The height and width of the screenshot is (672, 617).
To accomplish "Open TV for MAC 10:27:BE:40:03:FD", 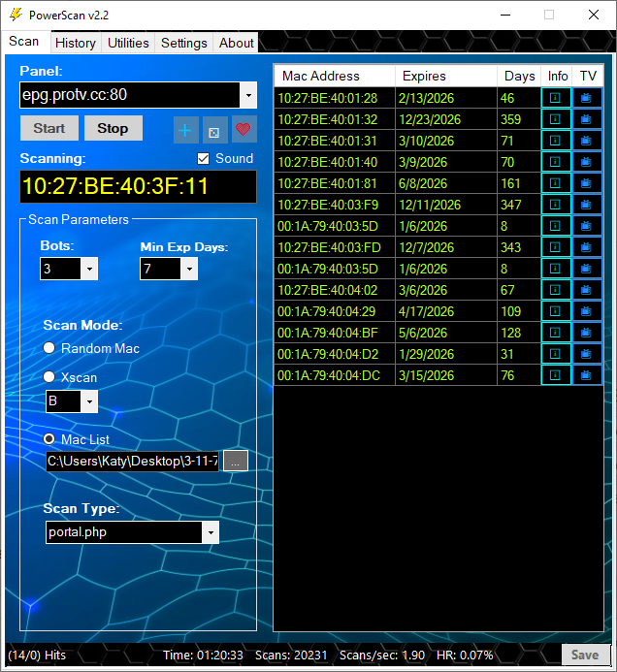I will click(x=587, y=247).
